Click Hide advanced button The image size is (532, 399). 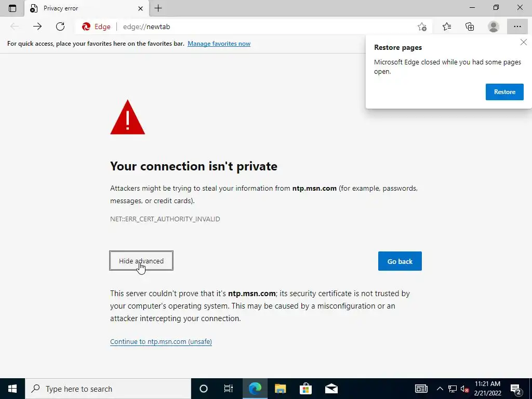[141, 261]
